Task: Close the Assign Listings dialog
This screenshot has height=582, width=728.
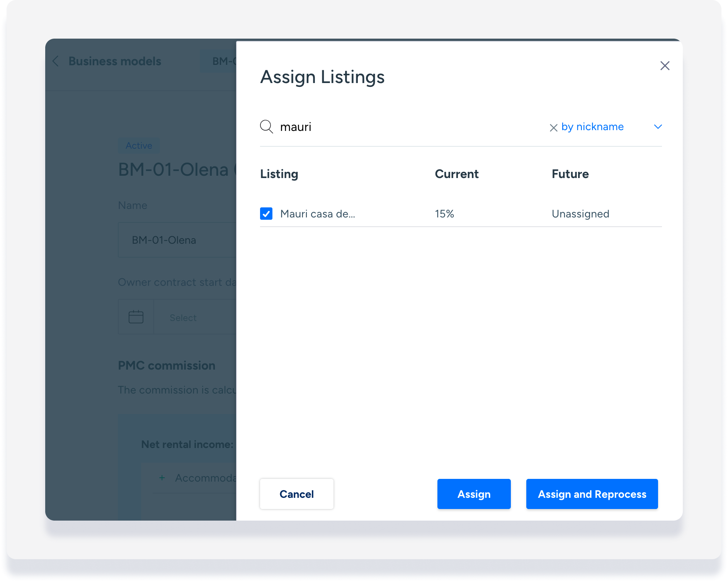Action: click(665, 66)
